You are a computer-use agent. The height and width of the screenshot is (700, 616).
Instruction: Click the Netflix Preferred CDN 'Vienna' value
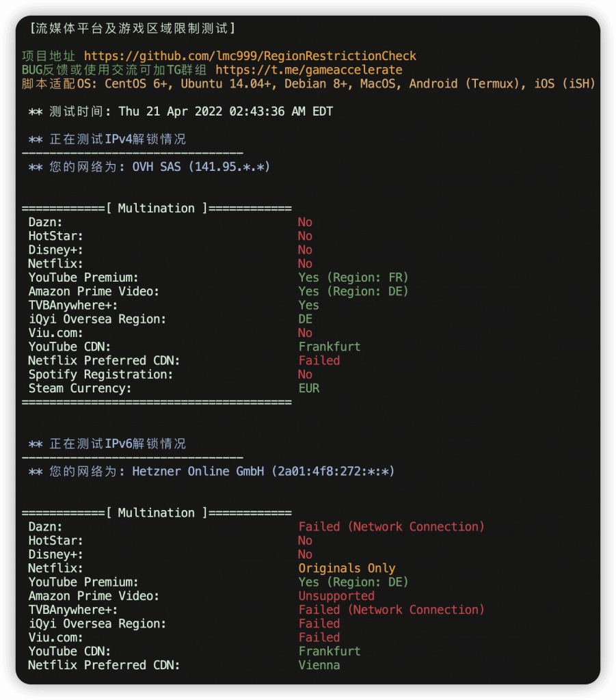click(x=319, y=665)
